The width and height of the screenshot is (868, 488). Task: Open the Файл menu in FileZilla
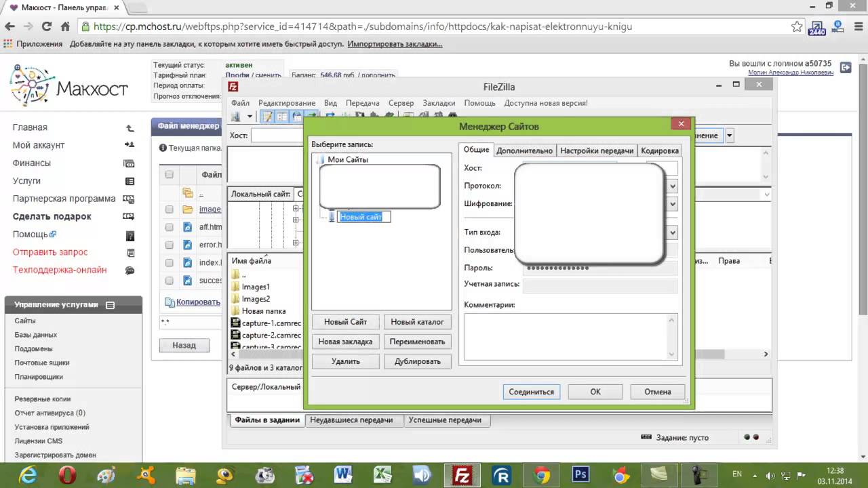pyautogui.click(x=240, y=103)
